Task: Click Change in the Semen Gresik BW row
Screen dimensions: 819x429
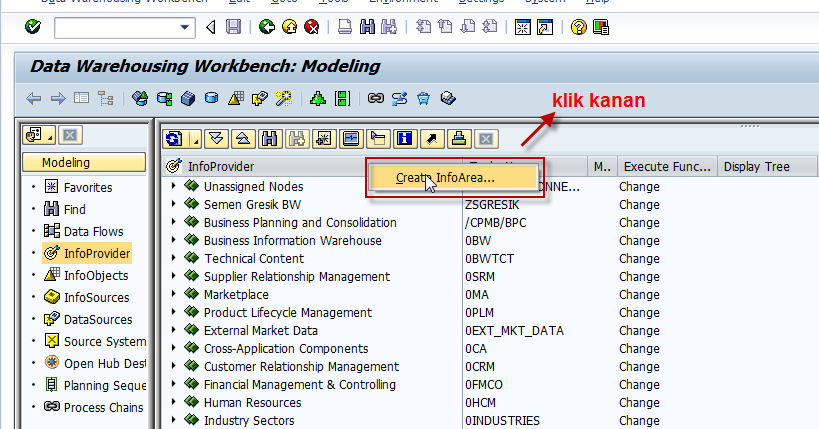Action: click(x=639, y=204)
